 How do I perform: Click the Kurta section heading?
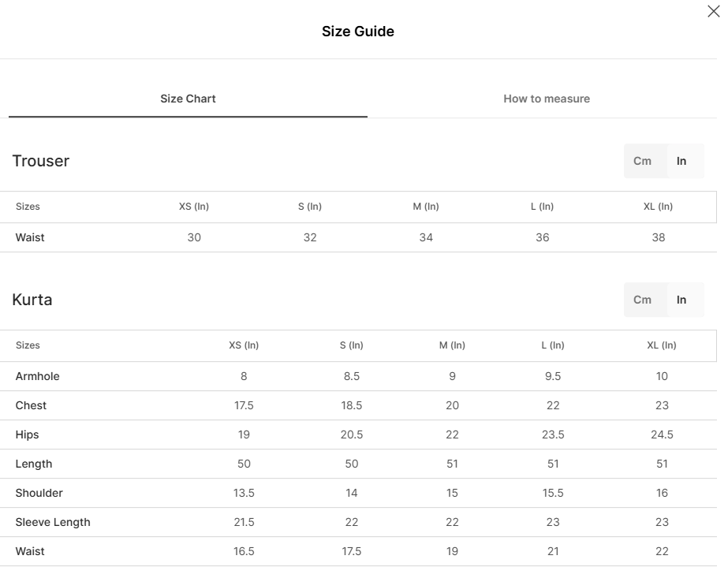[x=32, y=300]
